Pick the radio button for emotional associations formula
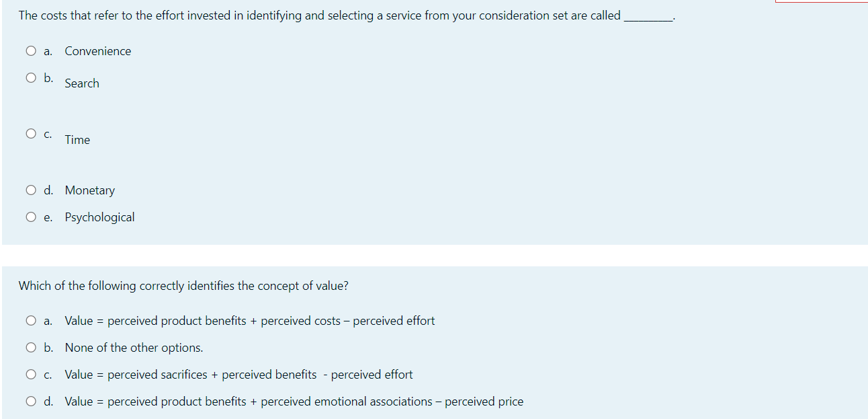 pyautogui.click(x=31, y=402)
